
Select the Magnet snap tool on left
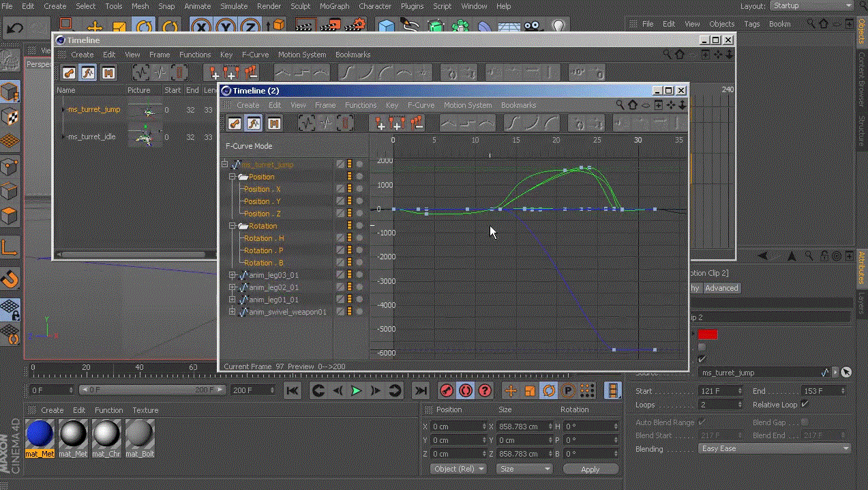(10, 279)
